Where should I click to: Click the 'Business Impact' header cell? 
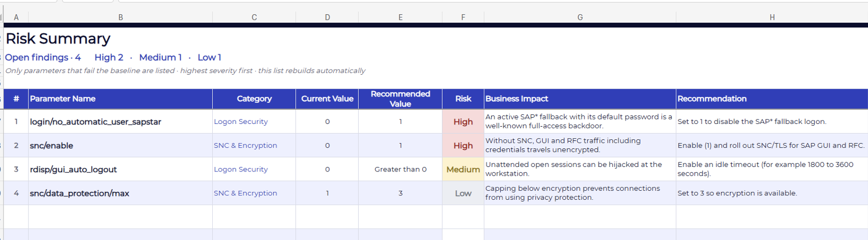coord(580,98)
